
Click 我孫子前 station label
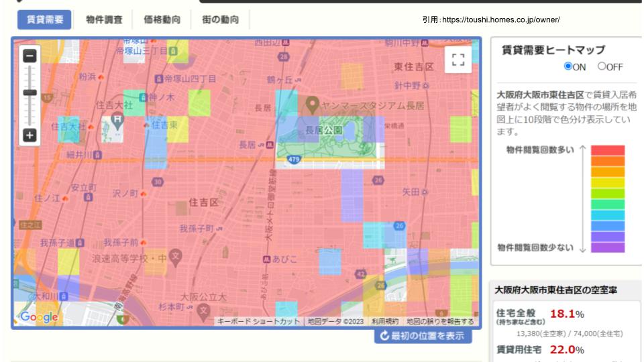120,243
